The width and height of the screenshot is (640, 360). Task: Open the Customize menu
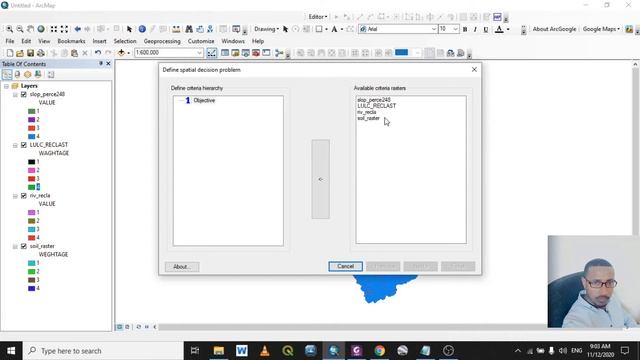coord(201,41)
